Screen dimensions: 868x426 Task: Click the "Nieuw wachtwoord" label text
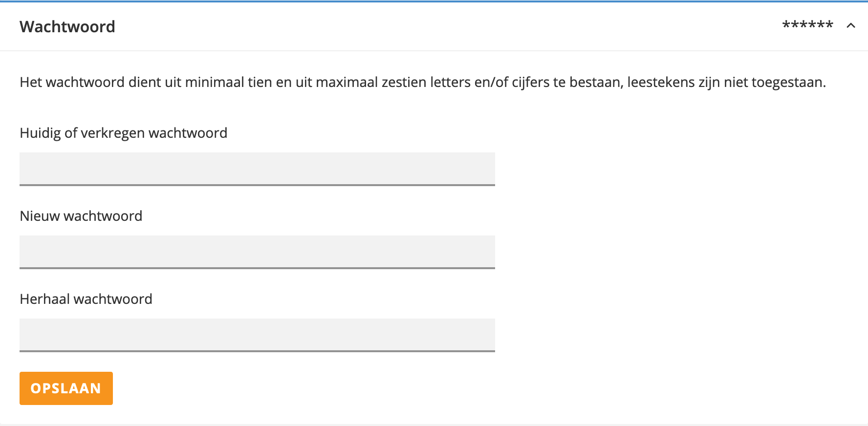pos(81,216)
